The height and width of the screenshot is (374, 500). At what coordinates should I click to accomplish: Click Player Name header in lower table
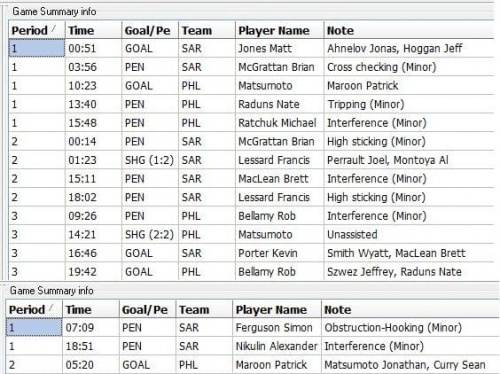coord(277,310)
